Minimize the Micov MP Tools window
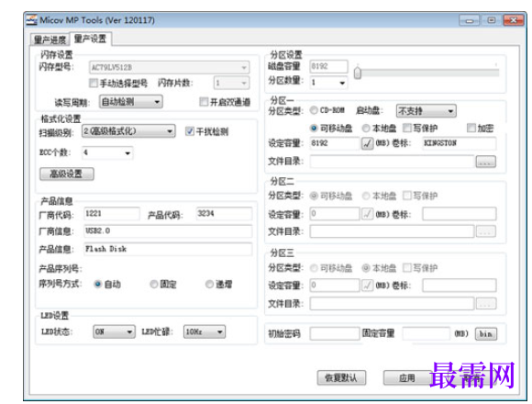 coord(470,21)
